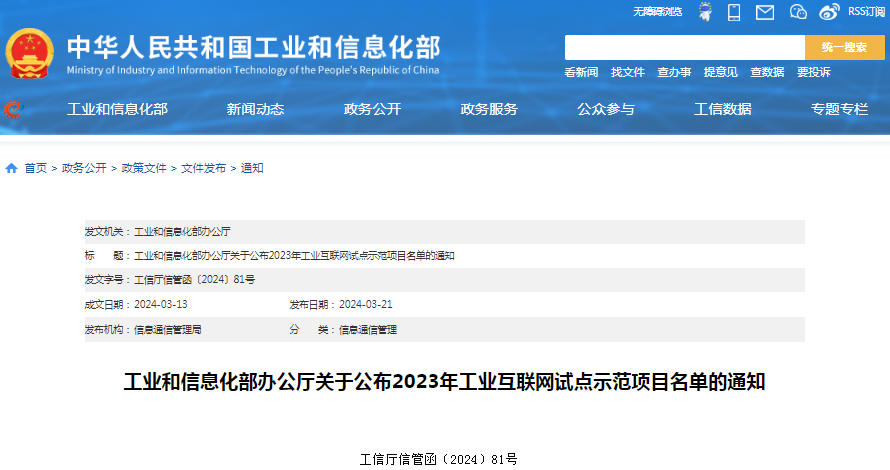Image resolution: width=890 pixels, height=470 pixels.
Task: Click document number line below headline
Action: coord(439,459)
